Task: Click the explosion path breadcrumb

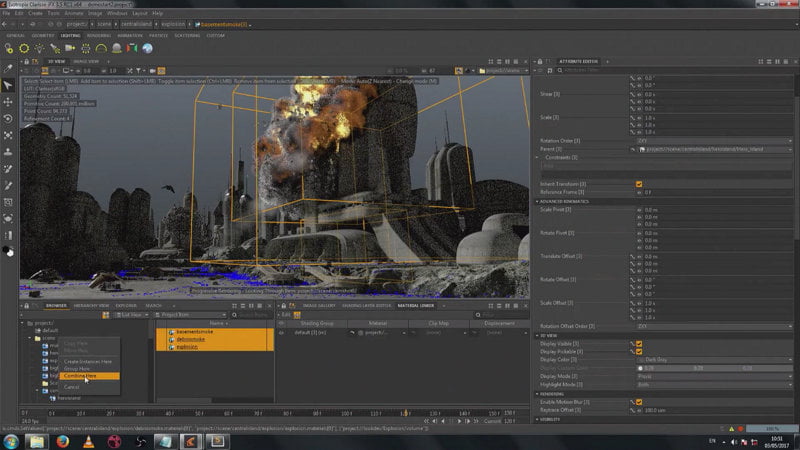Action: pyautogui.click(x=173, y=24)
